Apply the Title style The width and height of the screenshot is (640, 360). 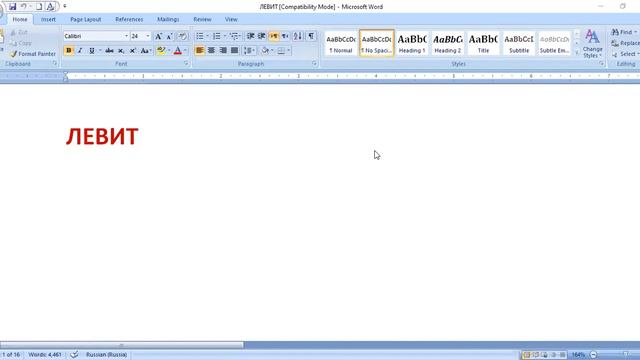click(x=483, y=43)
